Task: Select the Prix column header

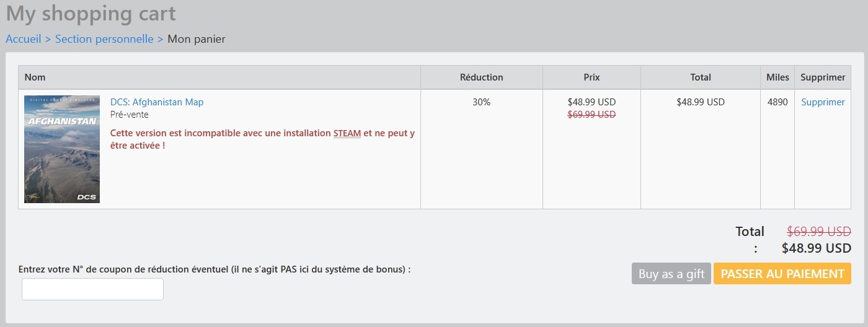Action: click(591, 77)
